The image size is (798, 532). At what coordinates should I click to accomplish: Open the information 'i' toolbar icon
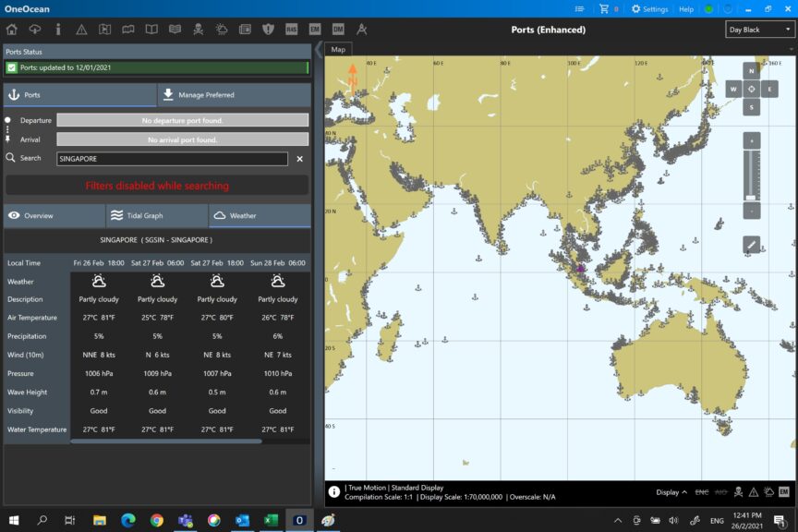click(x=58, y=30)
